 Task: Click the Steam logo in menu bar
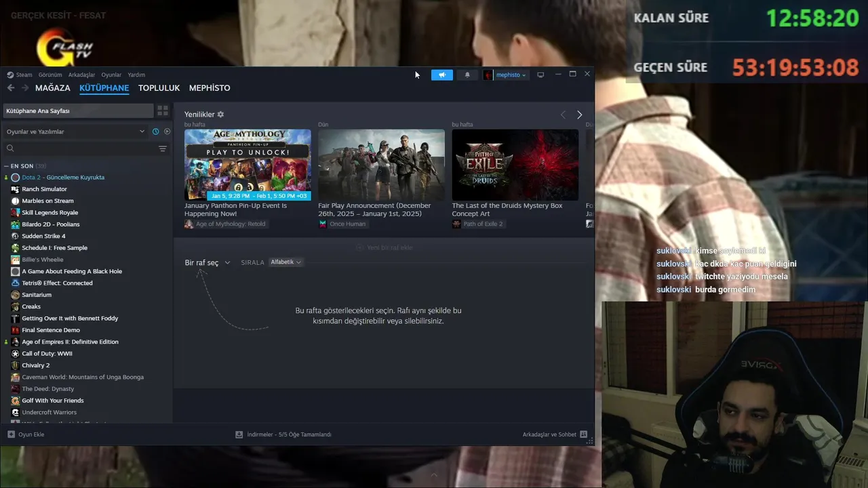click(x=10, y=75)
